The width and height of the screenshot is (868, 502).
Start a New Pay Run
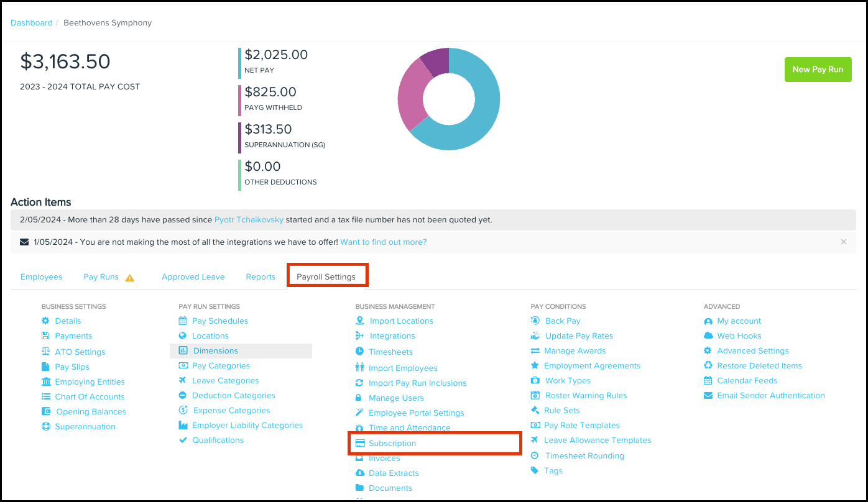pyautogui.click(x=818, y=70)
